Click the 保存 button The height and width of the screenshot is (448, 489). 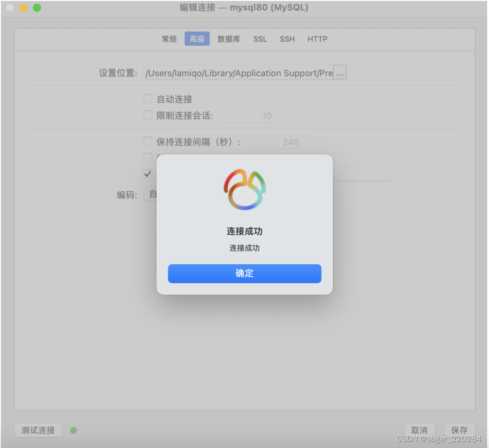459,430
